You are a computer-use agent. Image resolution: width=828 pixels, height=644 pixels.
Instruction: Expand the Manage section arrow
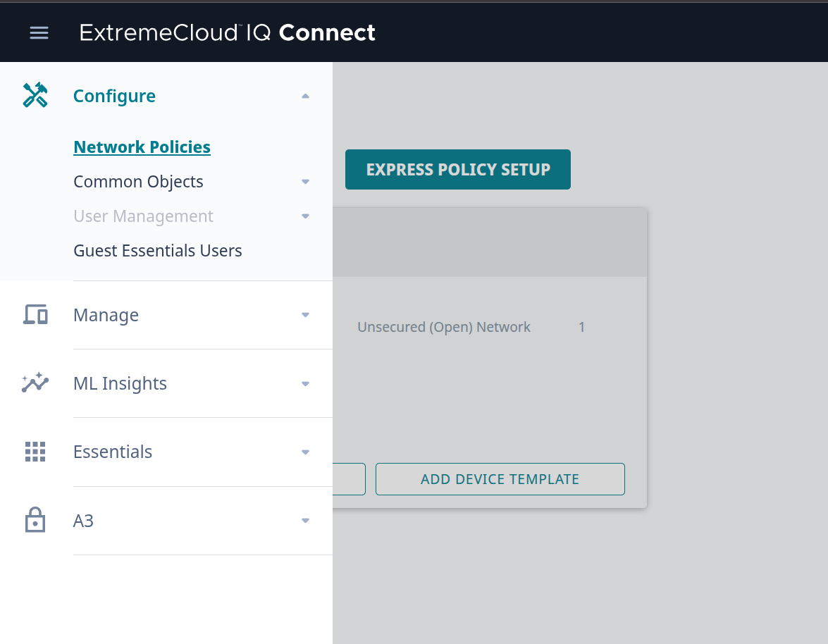(x=305, y=315)
